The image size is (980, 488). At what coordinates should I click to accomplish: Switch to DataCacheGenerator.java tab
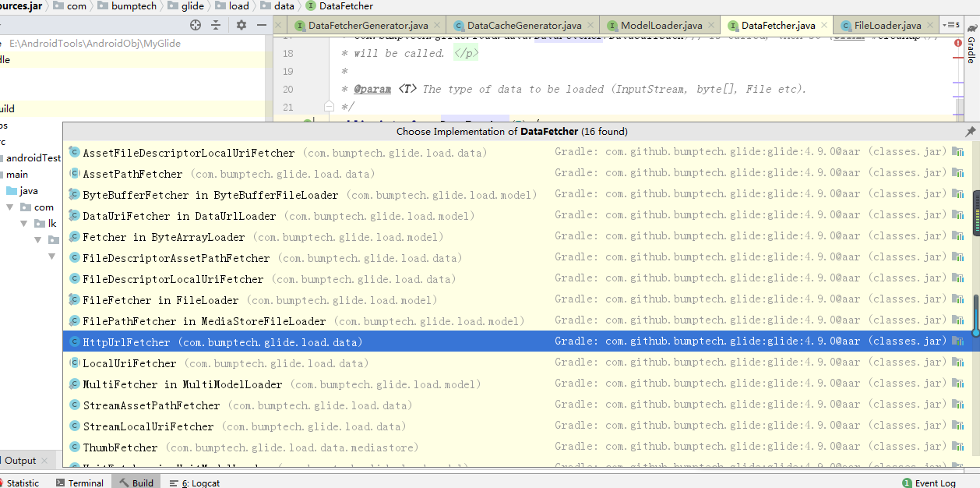tap(523, 26)
